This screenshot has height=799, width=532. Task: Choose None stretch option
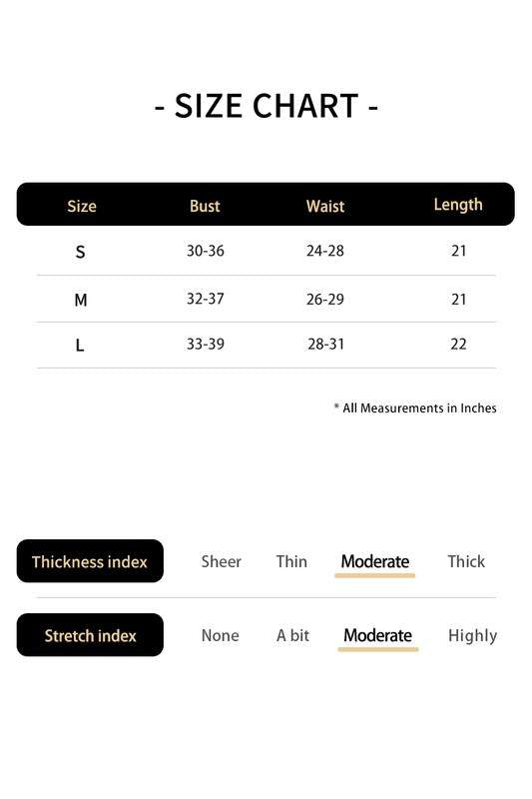pyautogui.click(x=220, y=635)
